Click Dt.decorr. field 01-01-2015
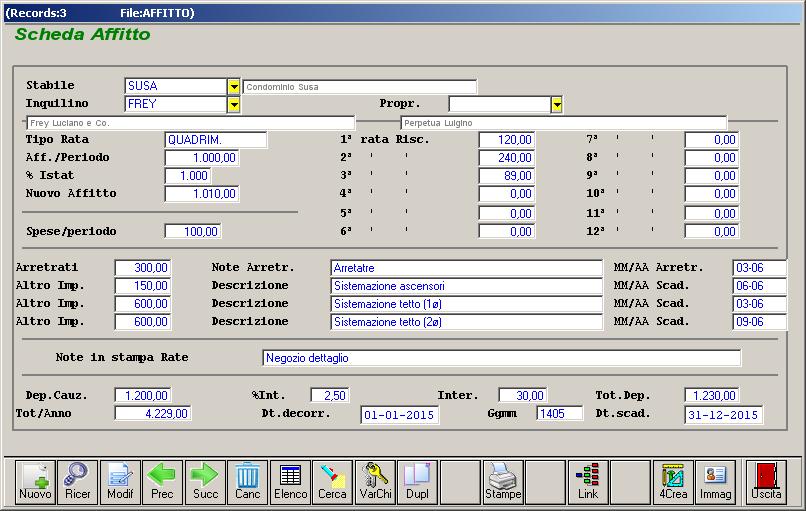Screen dimensions: 806x511 [x=400, y=415]
